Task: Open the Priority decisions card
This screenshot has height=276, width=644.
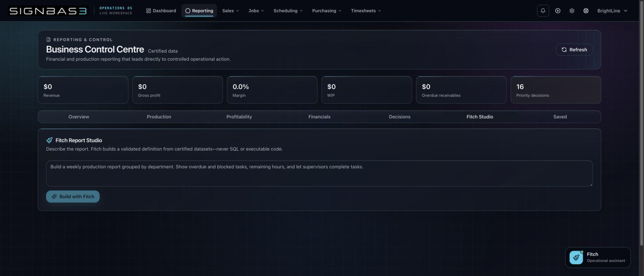Action: click(x=555, y=90)
